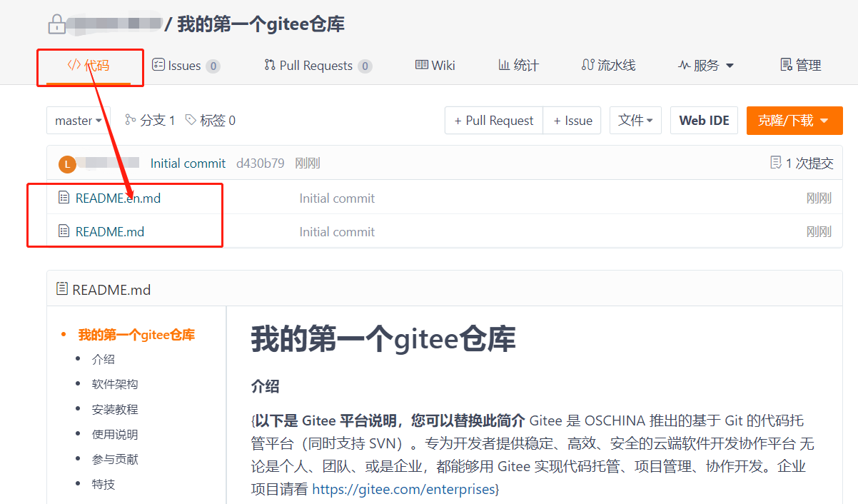858x504 pixels.
Task: Click the user avatar in commit row
Action: coord(66,164)
